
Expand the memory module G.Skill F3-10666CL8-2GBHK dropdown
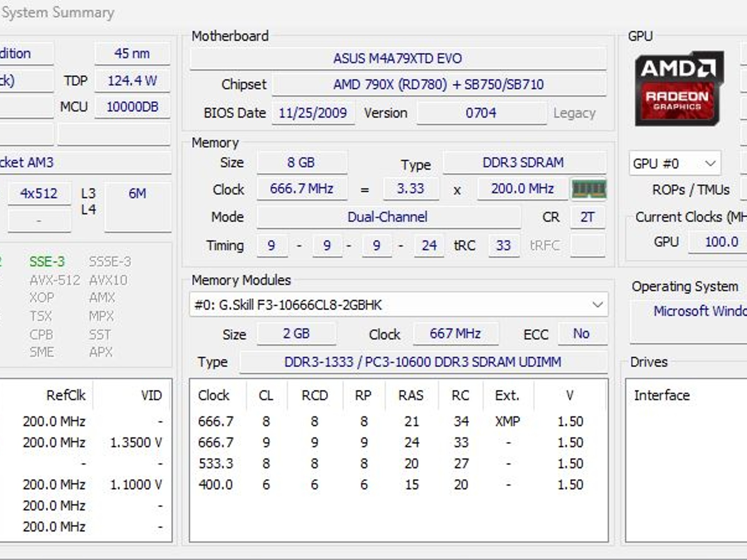point(399,305)
